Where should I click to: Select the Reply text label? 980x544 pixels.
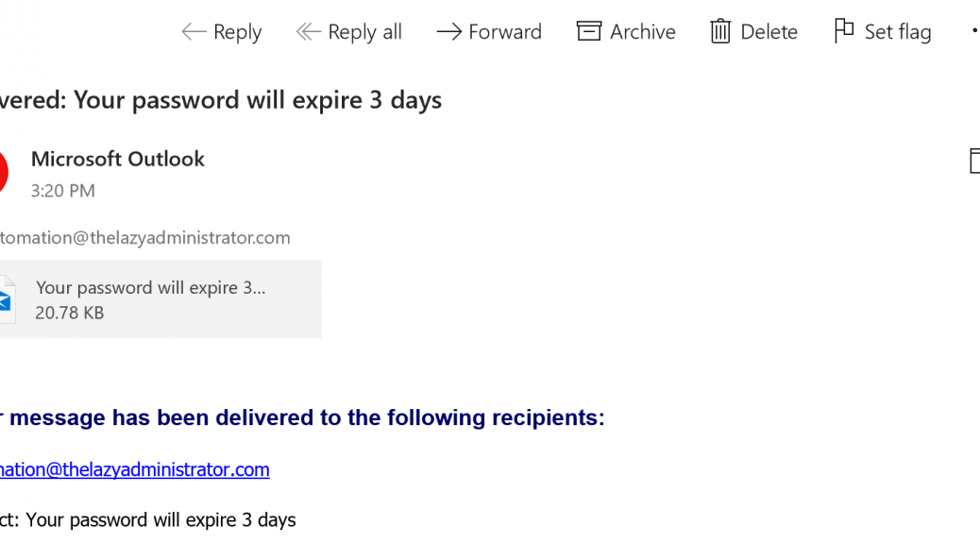click(x=238, y=32)
